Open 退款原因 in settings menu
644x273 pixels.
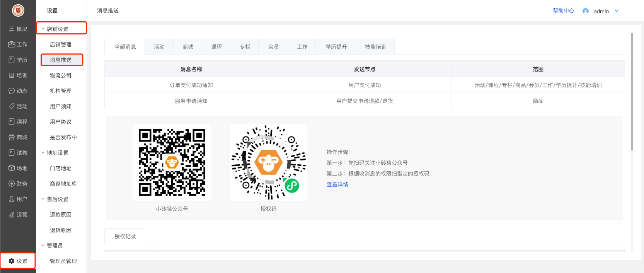pyautogui.click(x=61, y=215)
